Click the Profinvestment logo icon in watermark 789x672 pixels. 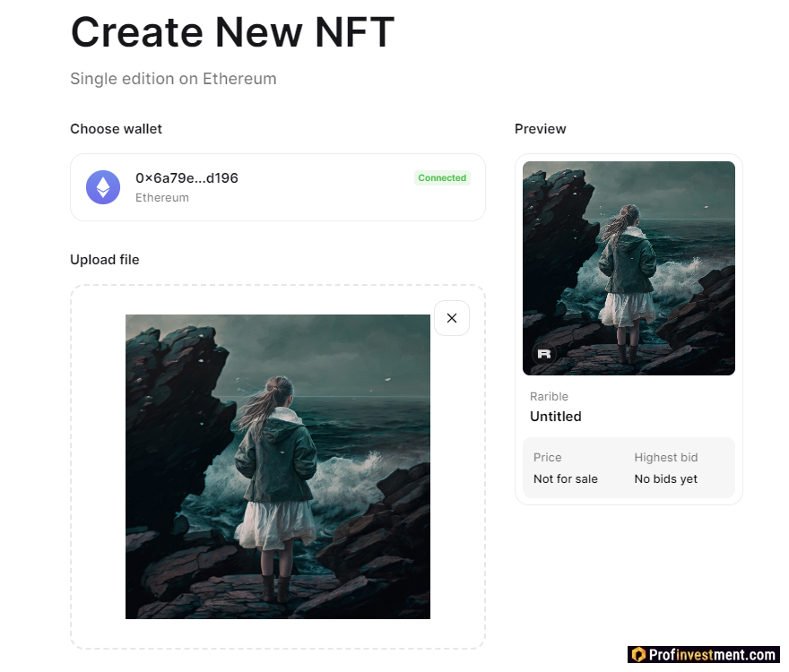(638, 655)
